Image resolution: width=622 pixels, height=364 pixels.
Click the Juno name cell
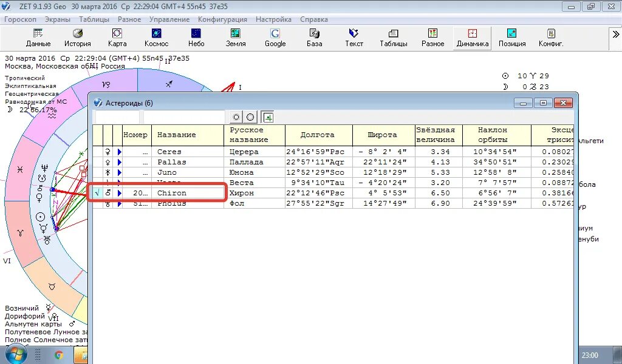188,172
